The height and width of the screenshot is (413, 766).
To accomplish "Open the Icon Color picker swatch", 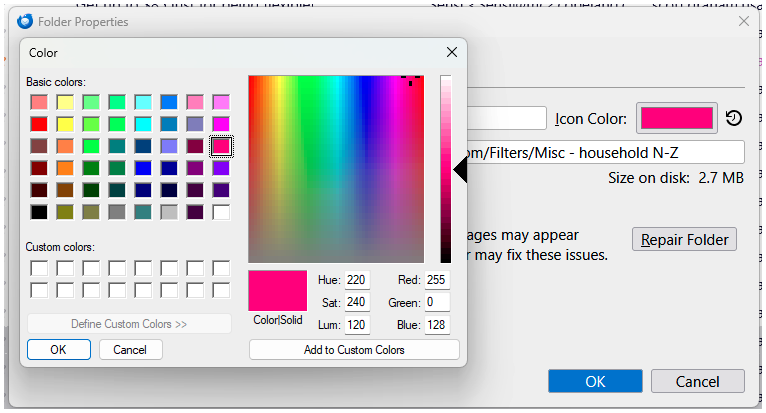I will click(677, 119).
